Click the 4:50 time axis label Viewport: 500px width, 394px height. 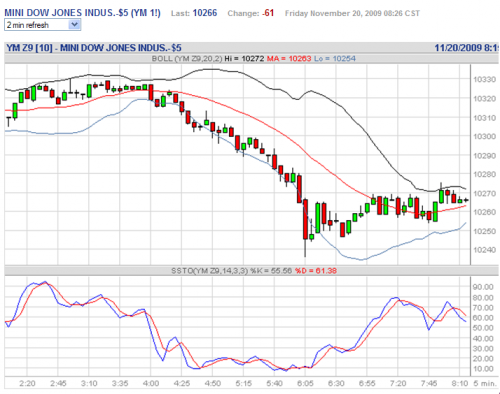(x=213, y=383)
